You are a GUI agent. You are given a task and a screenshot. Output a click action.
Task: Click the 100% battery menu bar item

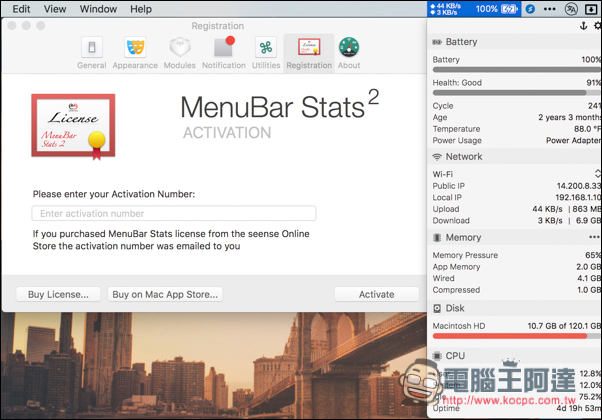[497, 9]
